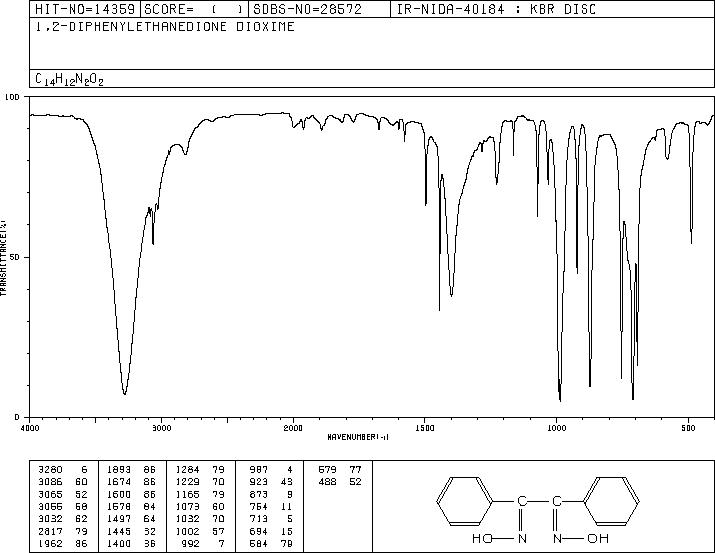The image size is (715, 553).
Task: Click the SCORE= header cell
Action: pyautogui.click(x=194, y=9)
